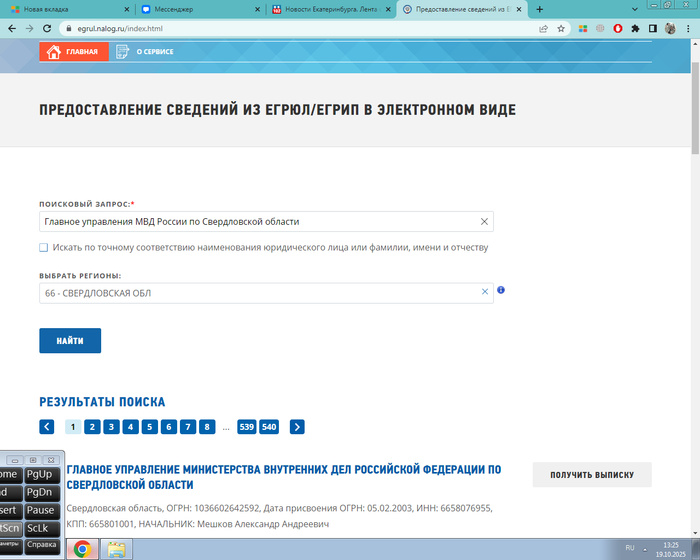
Task: Click the blue info icon near regions
Action: [x=501, y=290]
